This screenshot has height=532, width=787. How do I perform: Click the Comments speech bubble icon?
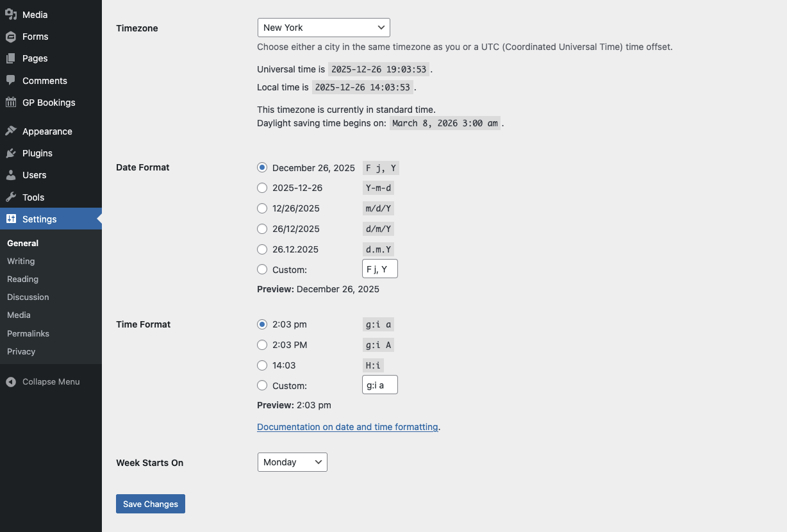click(x=11, y=81)
